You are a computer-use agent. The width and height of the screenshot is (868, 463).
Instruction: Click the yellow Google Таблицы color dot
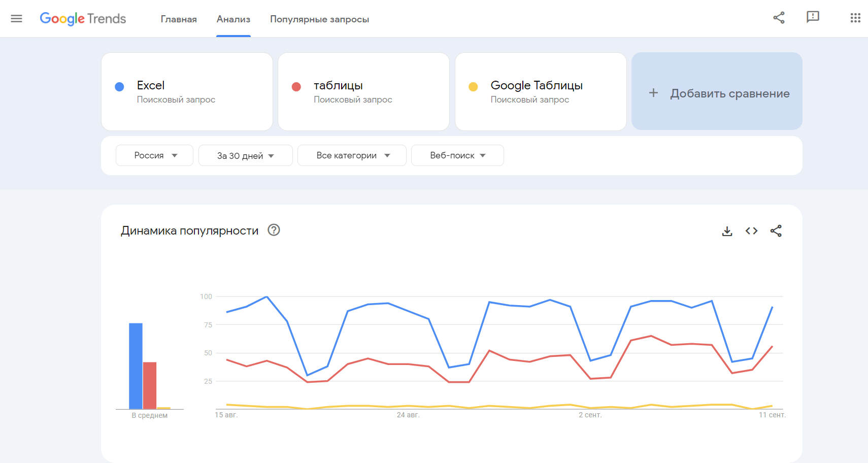(x=473, y=87)
